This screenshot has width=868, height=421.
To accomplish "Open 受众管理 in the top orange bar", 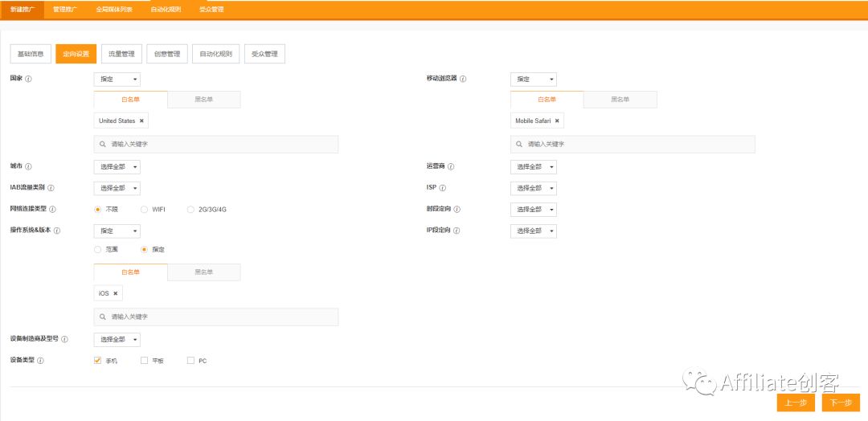I will point(211,10).
